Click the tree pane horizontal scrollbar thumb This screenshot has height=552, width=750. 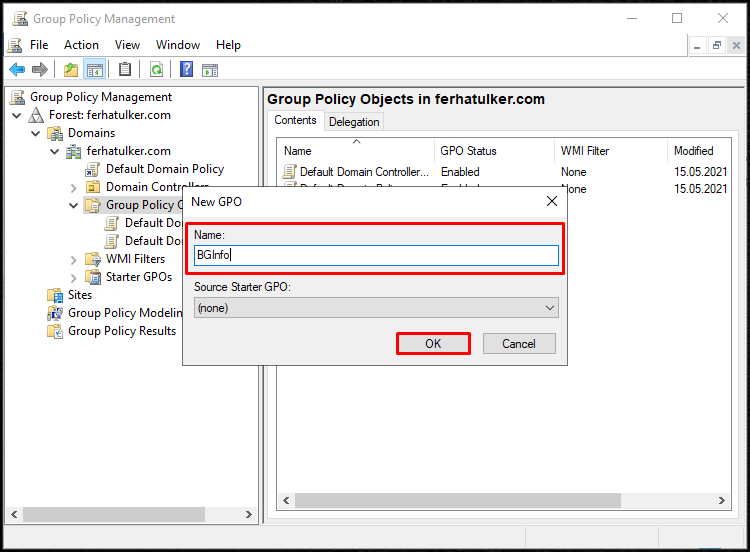114,514
